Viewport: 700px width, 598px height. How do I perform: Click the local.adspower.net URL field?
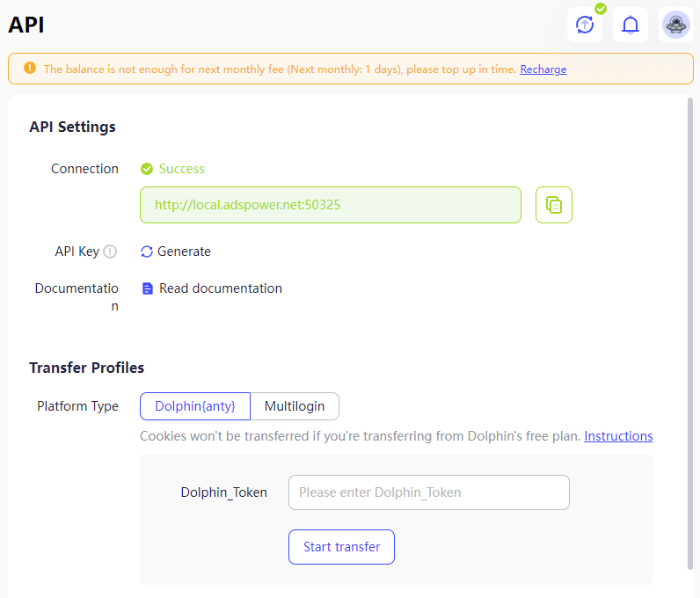(331, 205)
